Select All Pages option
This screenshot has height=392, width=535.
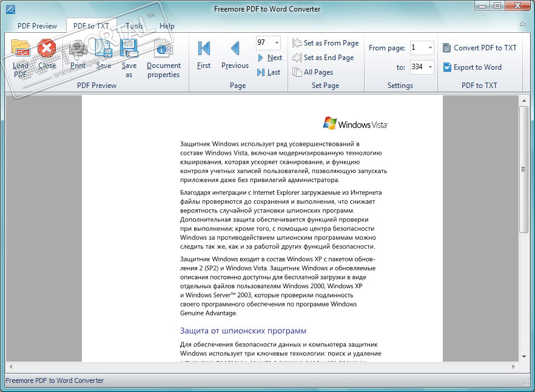point(312,72)
